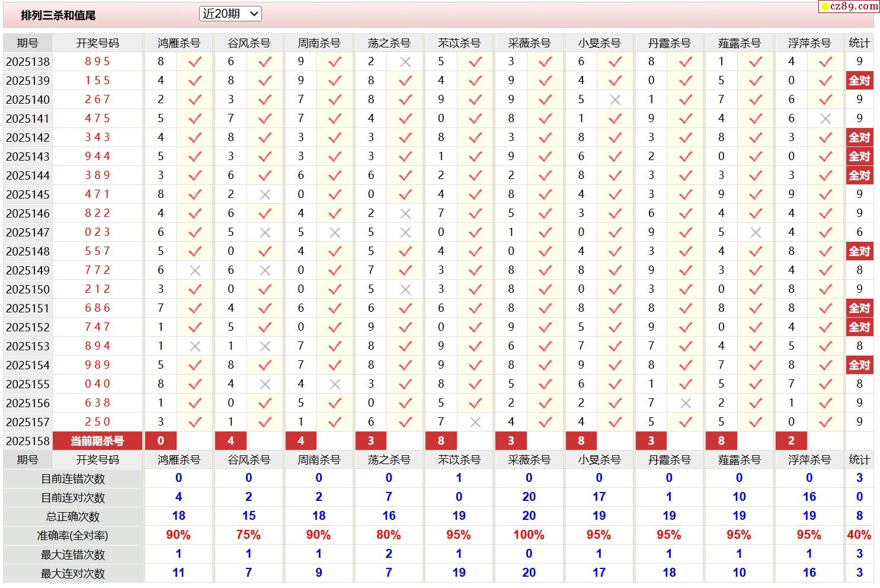This screenshot has width=880, height=588.
Task: Click the winning number 8 9 5
Action: coord(98,61)
